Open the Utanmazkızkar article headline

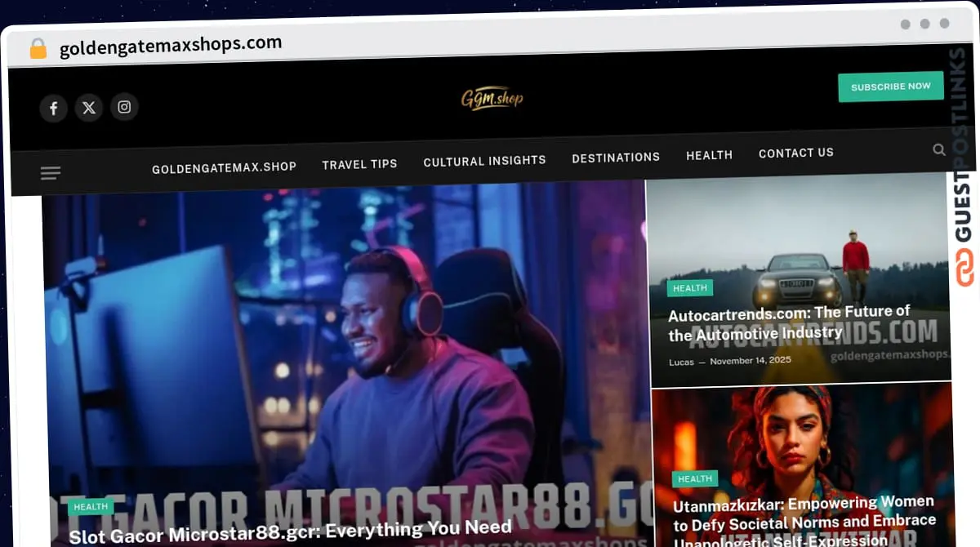coord(804,523)
